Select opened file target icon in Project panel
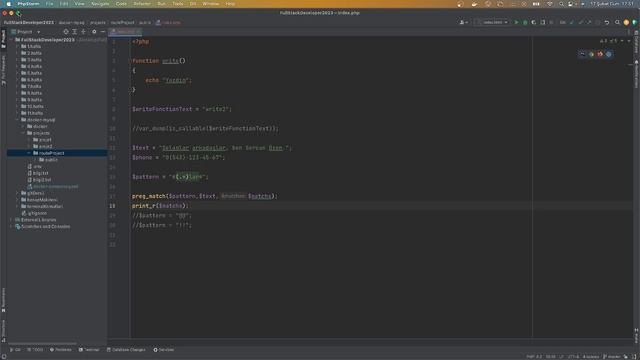The height and width of the screenshot is (360, 640). tap(66, 31)
